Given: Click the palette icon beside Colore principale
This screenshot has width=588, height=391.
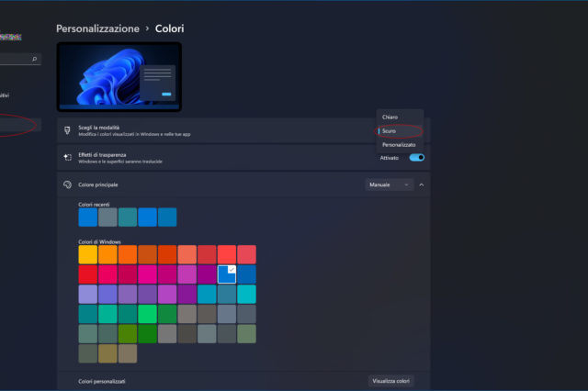Looking at the screenshot, I should coord(67,184).
